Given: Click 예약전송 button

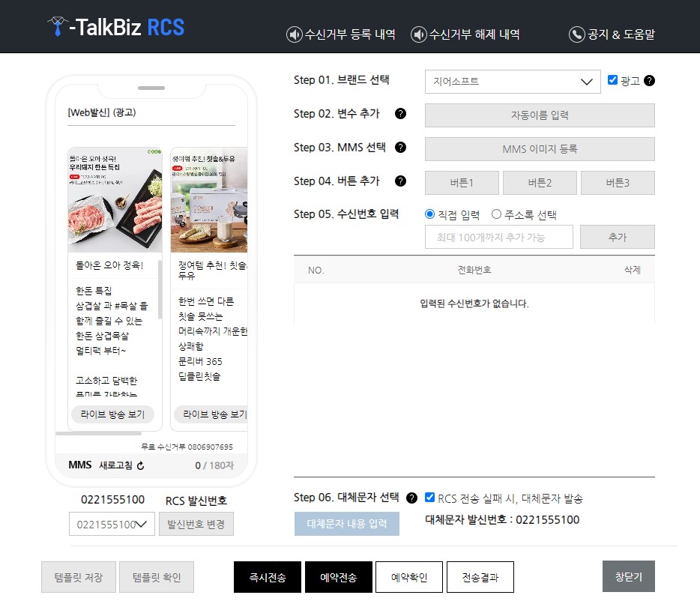Looking at the screenshot, I should (339, 577).
